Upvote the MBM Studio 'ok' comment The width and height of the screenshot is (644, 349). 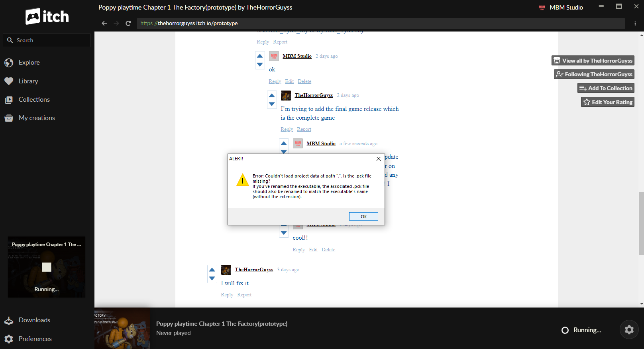tap(260, 56)
